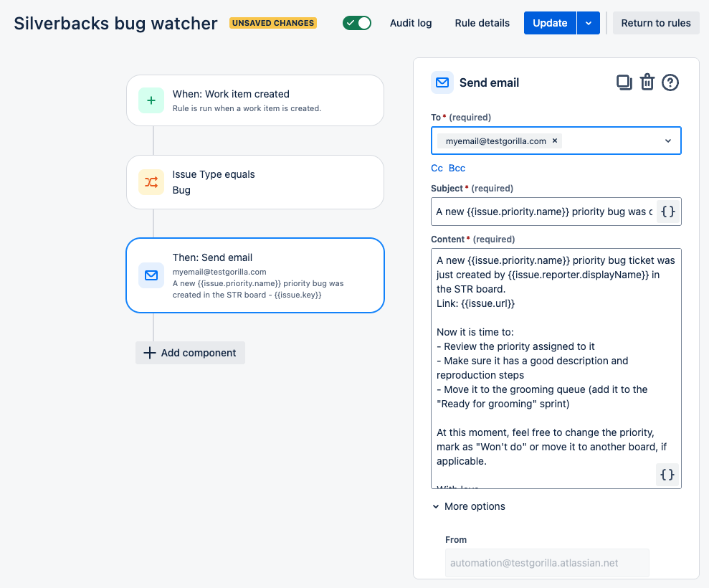Open help via the question mark icon
This screenshot has height=588, width=709.
[670, 82]
